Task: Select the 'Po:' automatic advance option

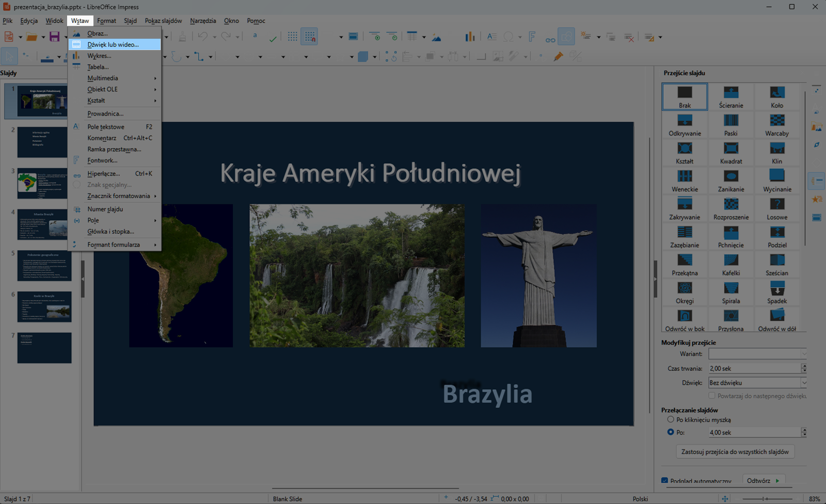Action: click(x=671, y=432)
